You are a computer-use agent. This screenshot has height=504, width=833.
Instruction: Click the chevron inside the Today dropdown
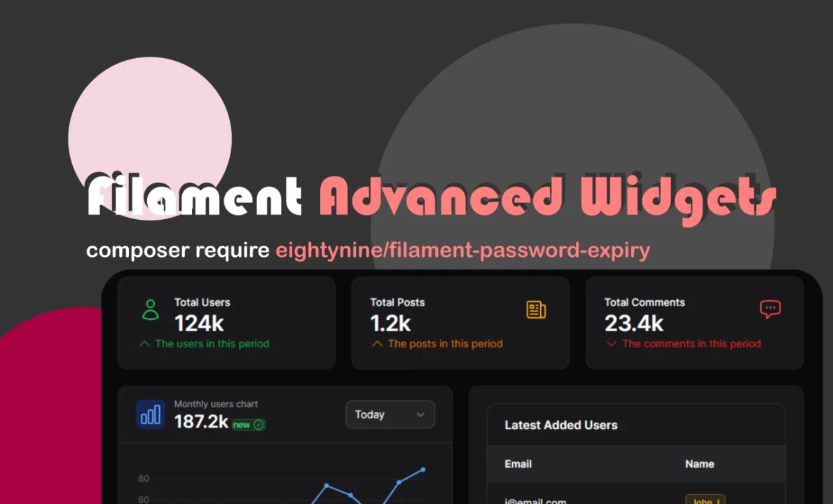coord(421,414)
